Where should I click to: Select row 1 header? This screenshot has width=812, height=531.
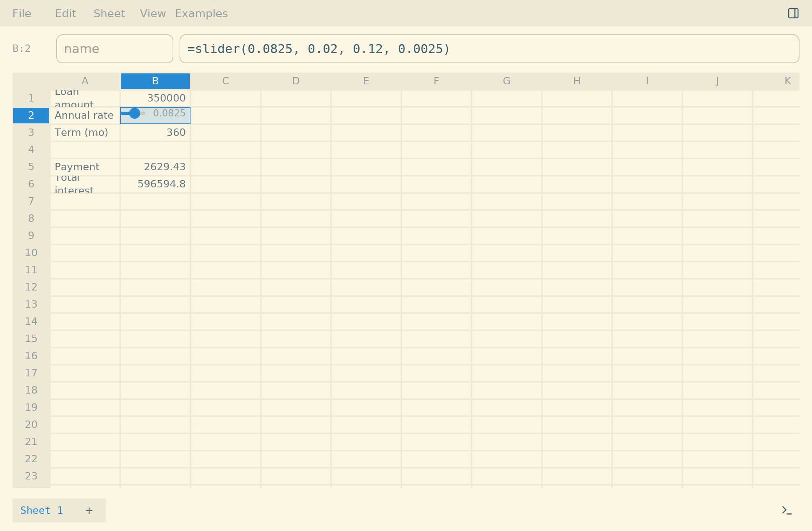point(31,98)
